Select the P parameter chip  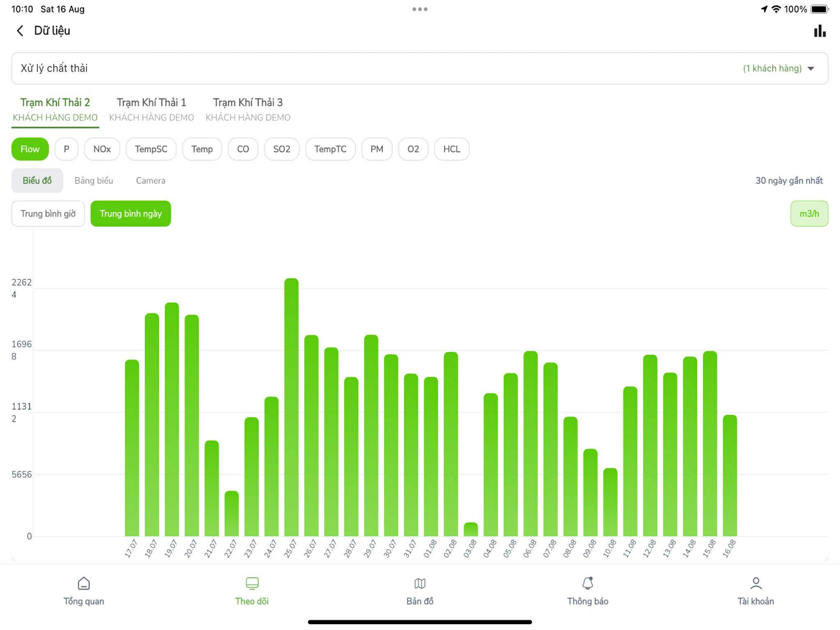pos(66,149)
